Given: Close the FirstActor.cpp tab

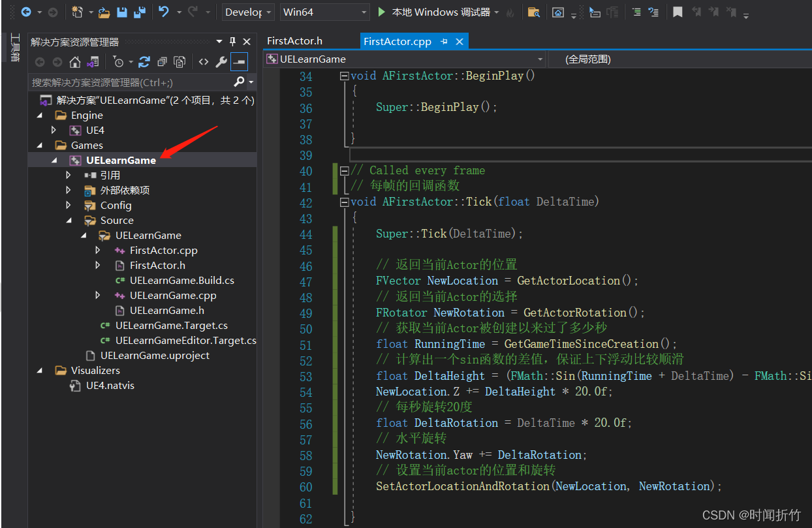Looking at the screenshot, I should tap(460, 41).
